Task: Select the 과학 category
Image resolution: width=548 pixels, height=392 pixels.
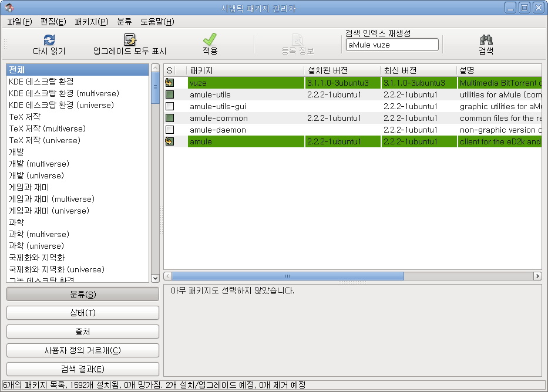Action: 78,222
